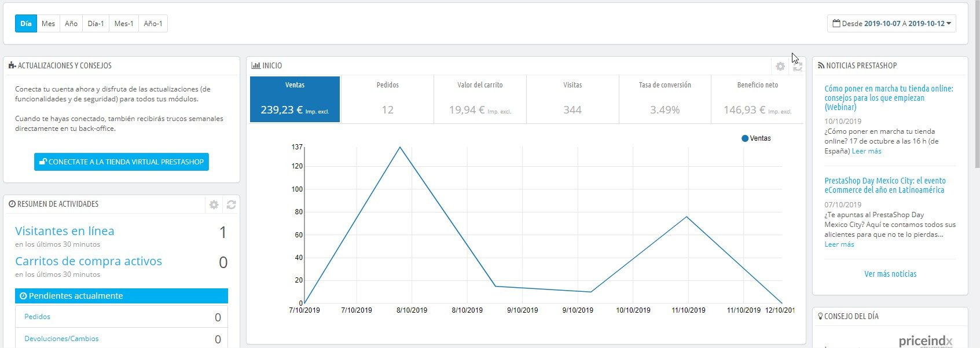The height and width of the screenshot is (348, 980).
Task: Click Leer más under Mexico City news
Action: point(839,244)
